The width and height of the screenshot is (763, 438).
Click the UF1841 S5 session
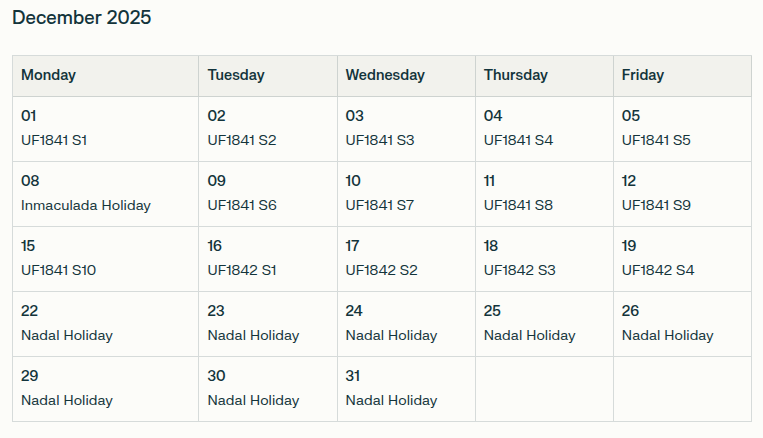tap(656, 140)
